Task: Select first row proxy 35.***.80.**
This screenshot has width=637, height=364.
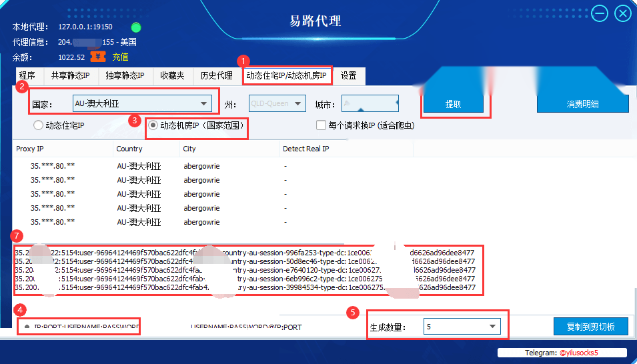Action: click(x=53, y=166)
